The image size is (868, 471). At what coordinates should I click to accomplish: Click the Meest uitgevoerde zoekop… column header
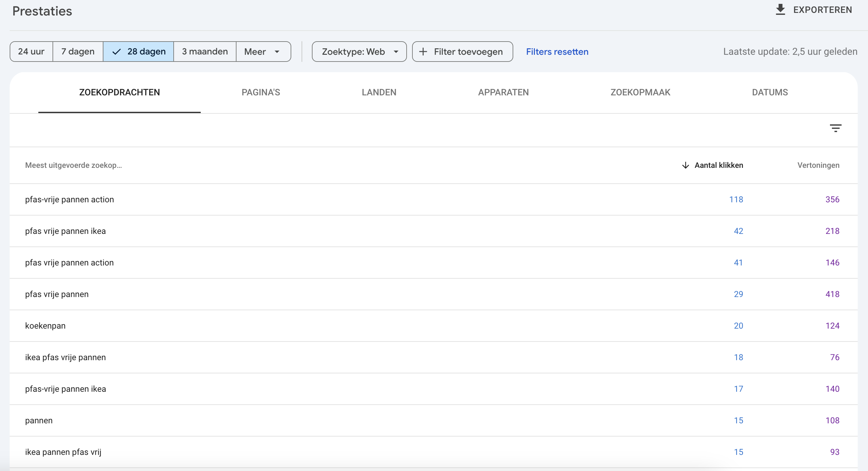click(x=73, y=165)
